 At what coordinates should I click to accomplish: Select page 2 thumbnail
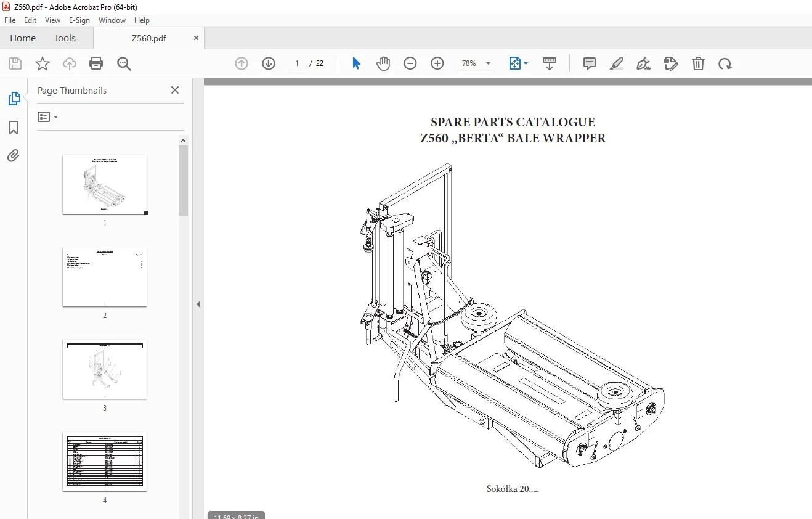pyautogui.click(x=105, y=277)
